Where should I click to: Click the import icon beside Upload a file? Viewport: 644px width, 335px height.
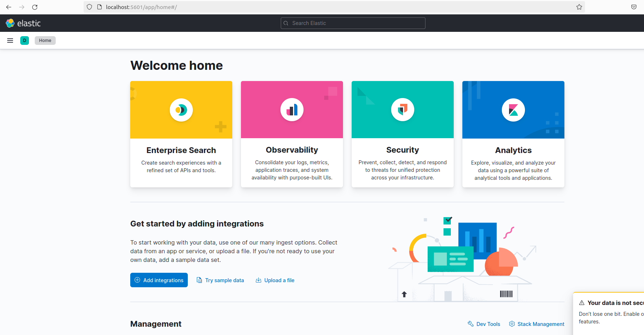click(258, 280)
